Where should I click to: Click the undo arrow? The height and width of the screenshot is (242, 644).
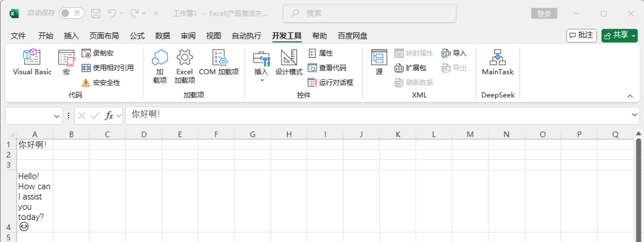(x=112, y=13)
